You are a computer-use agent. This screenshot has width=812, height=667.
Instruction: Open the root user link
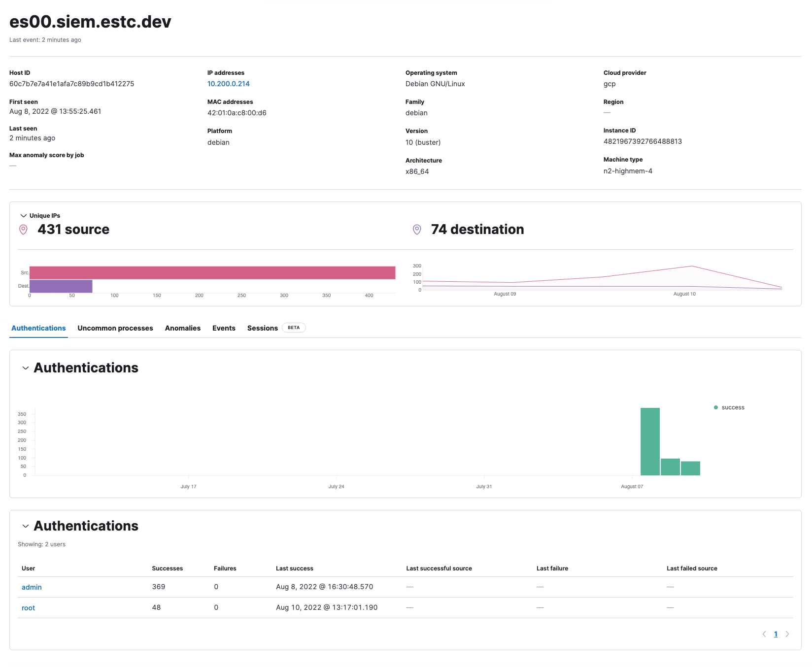(28, 608)
